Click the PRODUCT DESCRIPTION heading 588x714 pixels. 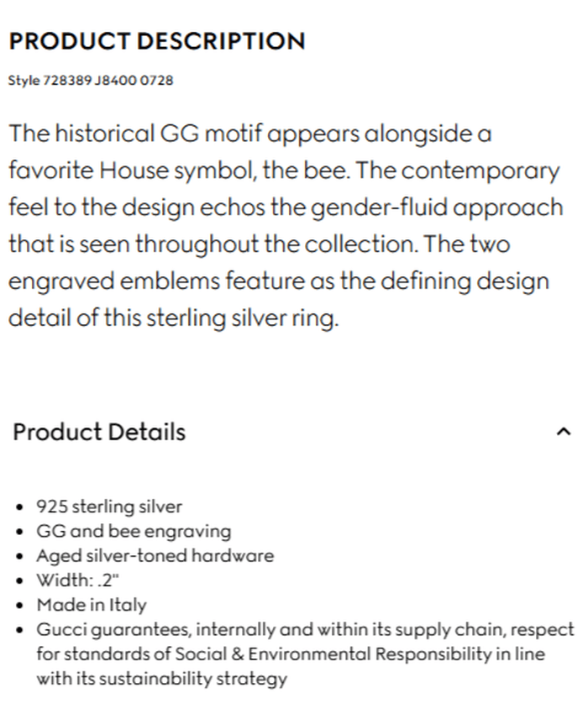[156, 40]
